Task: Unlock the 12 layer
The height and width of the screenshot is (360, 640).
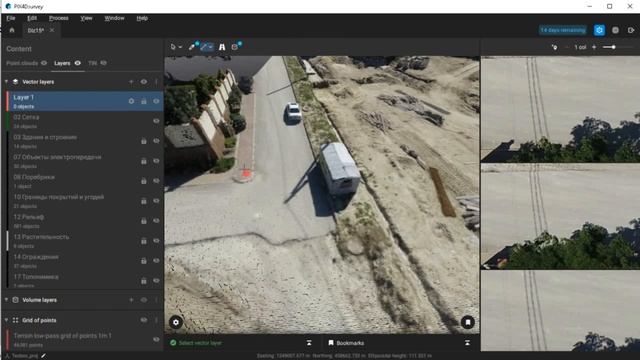Action: 144,221
